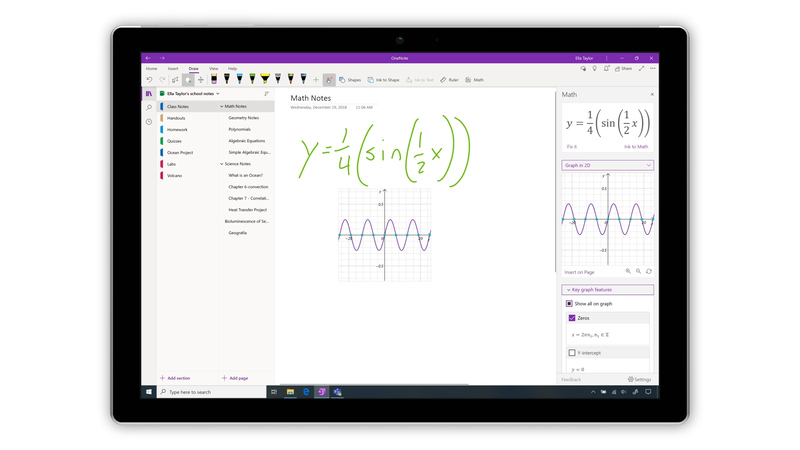Viewport: 800px width, 450px height.
Task: Click the Add section button
Action: [x=175, y=378]
